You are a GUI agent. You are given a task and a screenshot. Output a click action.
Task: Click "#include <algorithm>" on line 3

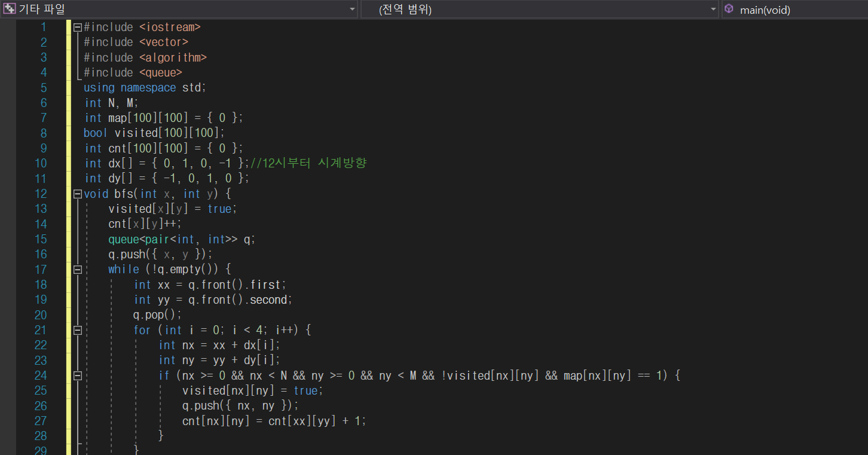pyautogui.click(x=145, y=57)
